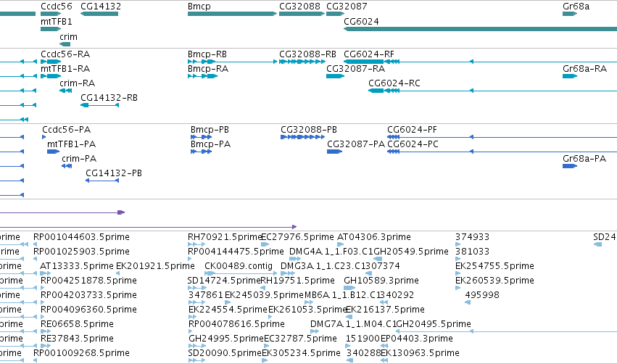Click the mtTFB1 gene label
617x364 pixels.
[x=57, y=22]
